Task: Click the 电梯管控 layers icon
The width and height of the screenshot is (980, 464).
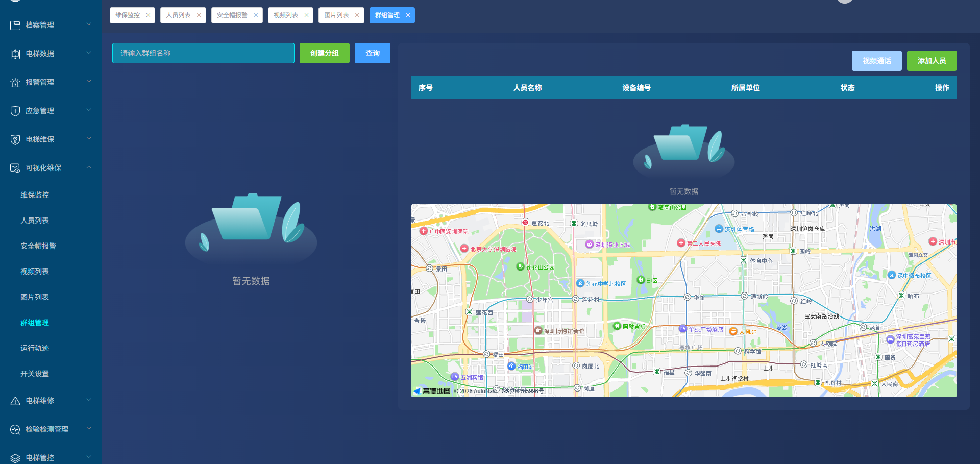Action: pos(15,458)
